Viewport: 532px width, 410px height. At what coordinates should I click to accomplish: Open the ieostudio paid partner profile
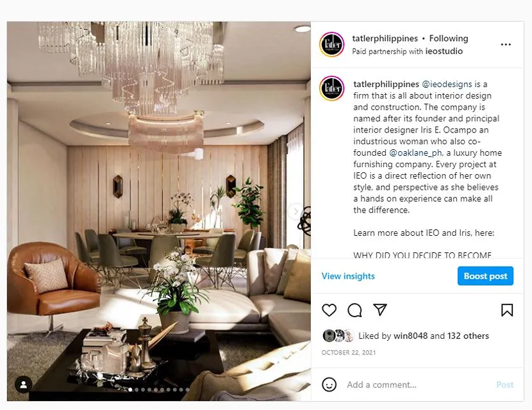click(x=444, y=51)
